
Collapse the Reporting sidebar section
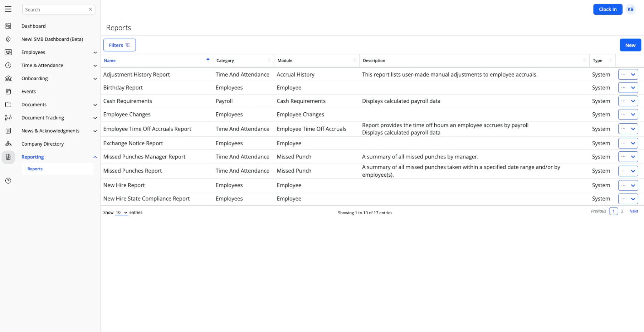click(95, 157)
